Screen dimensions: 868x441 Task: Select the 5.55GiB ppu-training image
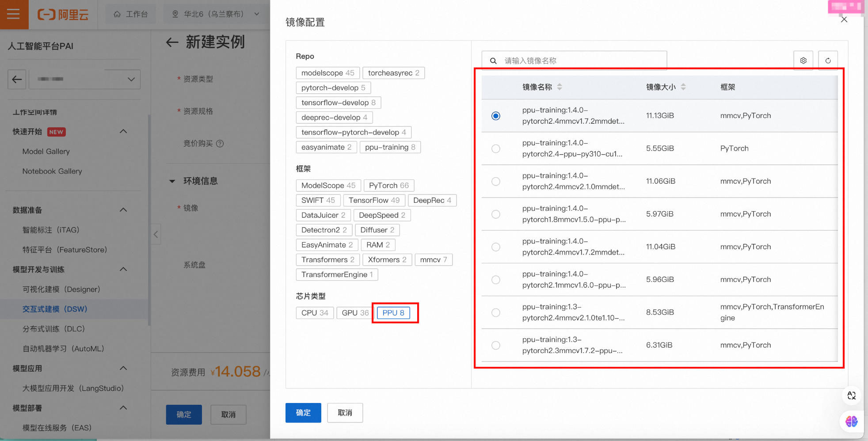tap(496, 148)
